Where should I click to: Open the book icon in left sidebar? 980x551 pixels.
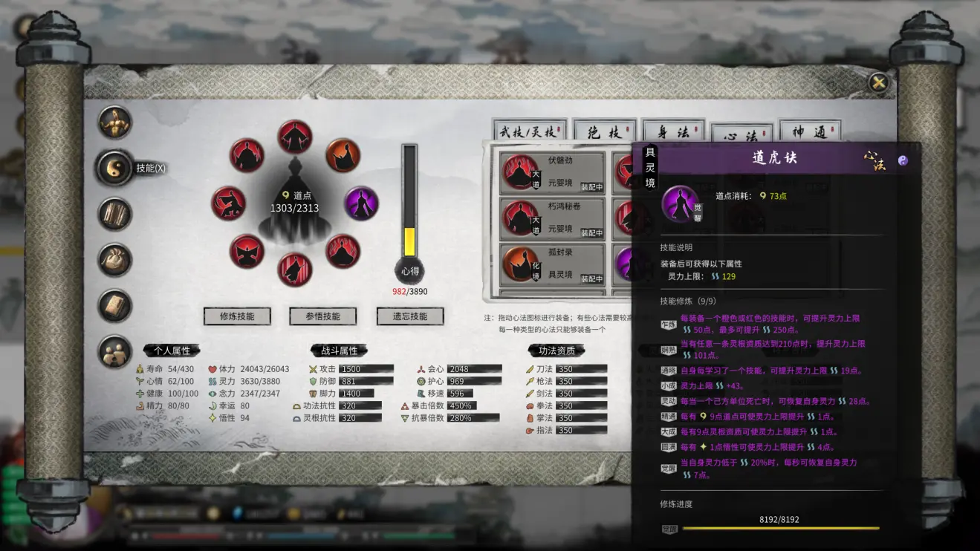point(115,306)
